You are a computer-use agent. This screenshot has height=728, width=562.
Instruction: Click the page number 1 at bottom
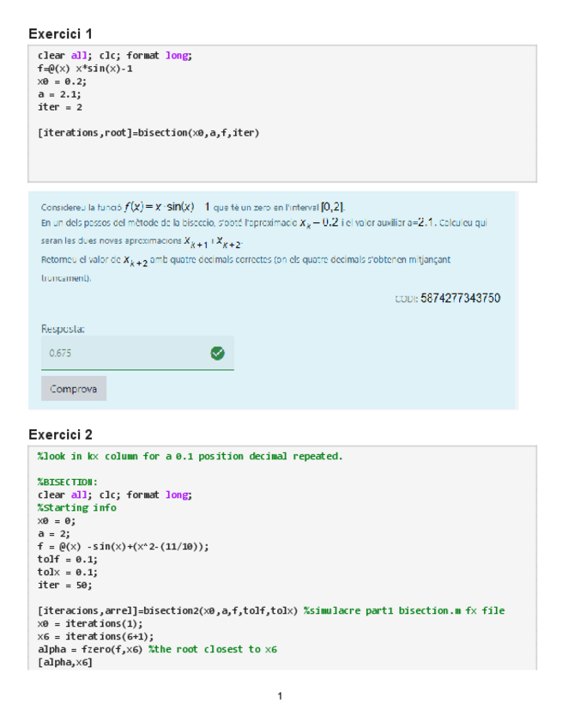tap(280, 696)
